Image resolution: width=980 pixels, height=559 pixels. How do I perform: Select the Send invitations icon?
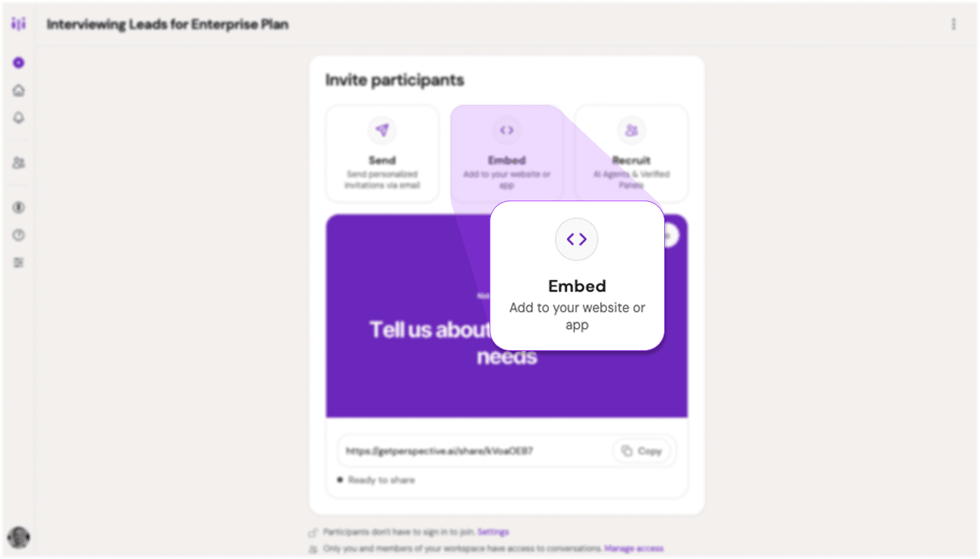[382, 130]
